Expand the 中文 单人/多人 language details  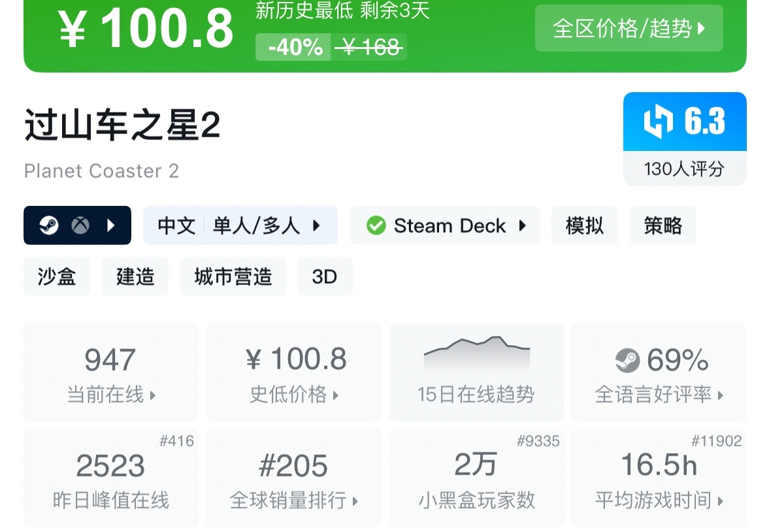click(x=240, y=225)
